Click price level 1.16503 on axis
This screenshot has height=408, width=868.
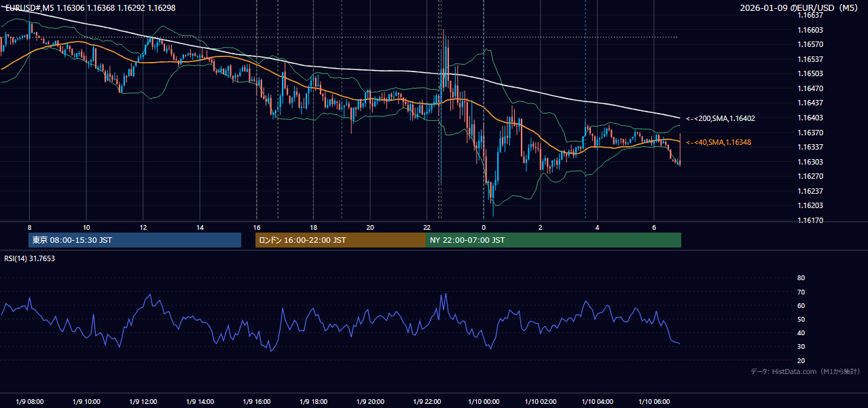click(x=810, y=73)
